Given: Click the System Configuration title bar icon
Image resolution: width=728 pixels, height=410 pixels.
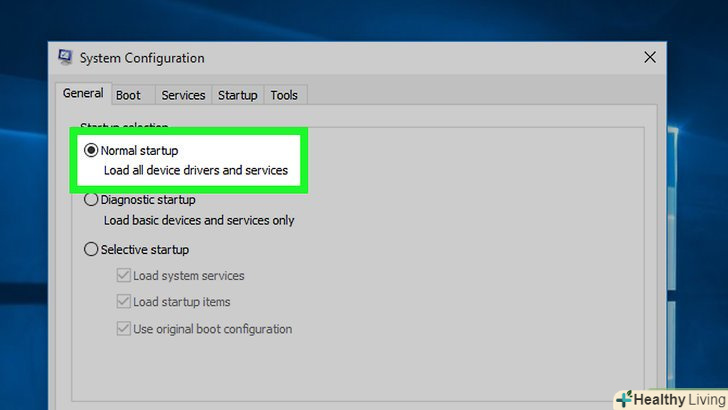Looking at the screenshot, I should (x=65, y=58).
